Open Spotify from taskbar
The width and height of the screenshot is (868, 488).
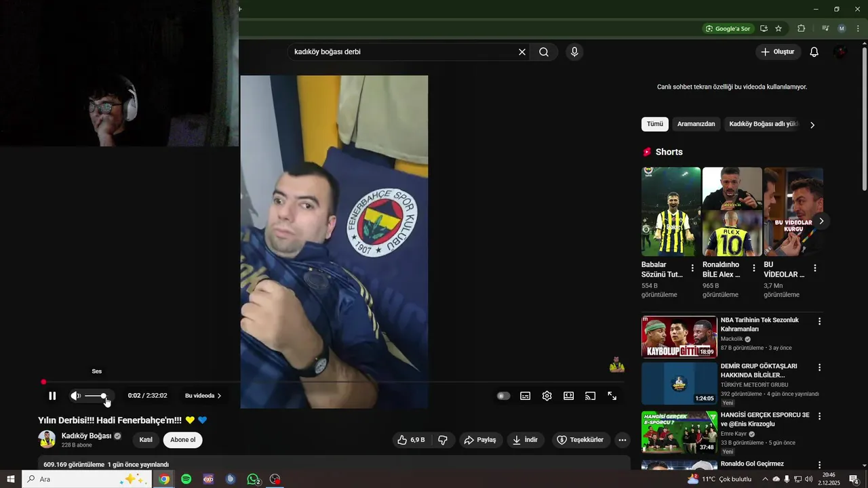186,479
